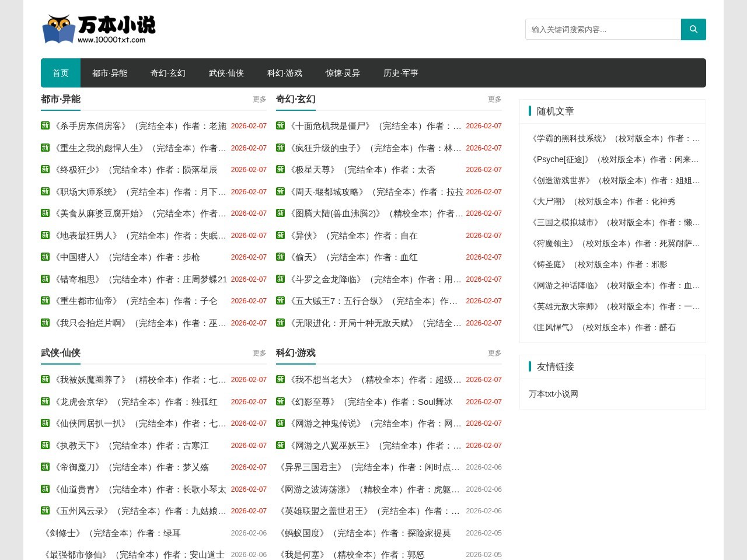
Task: Click the 新 badge beside 《我不想当老大》
Action: pos(280,379)
